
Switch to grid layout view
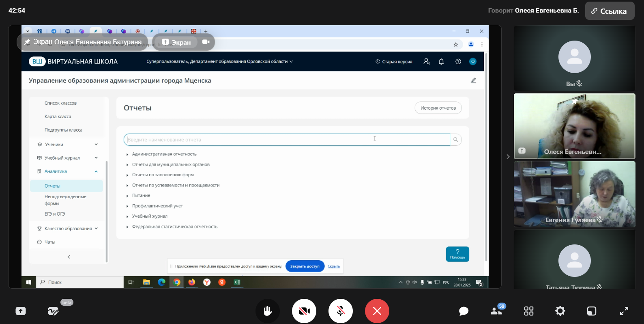click(x=528, y=311)
